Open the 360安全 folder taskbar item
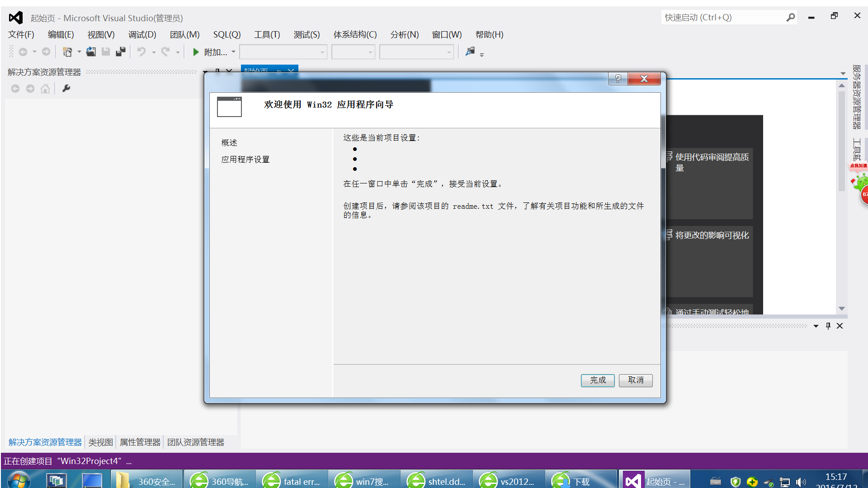The width and height of the screenshot is (868, 488). click(x=146, y=479)
